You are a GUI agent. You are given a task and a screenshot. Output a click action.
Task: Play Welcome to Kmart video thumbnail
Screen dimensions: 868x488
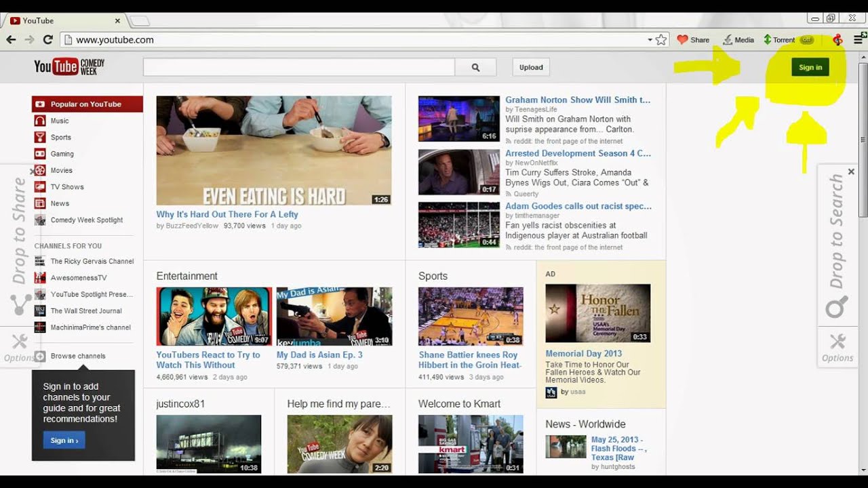coord(471,444)
